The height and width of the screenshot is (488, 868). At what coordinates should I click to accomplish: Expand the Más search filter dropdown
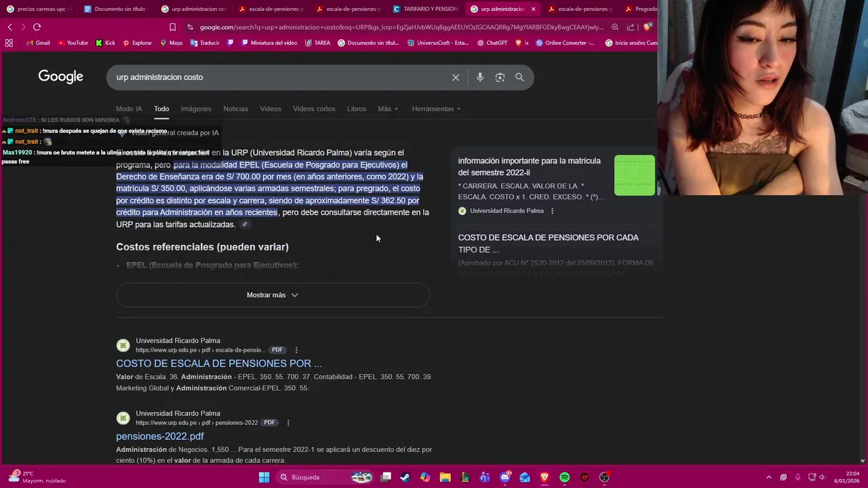pos(388,109)
